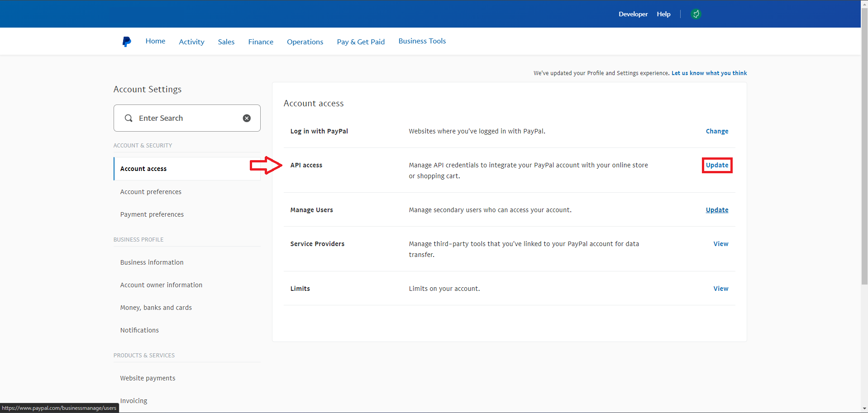868x413 pixels.
Task: Click View for Limits
Action: pyautogui.click(x=721, y=289)
